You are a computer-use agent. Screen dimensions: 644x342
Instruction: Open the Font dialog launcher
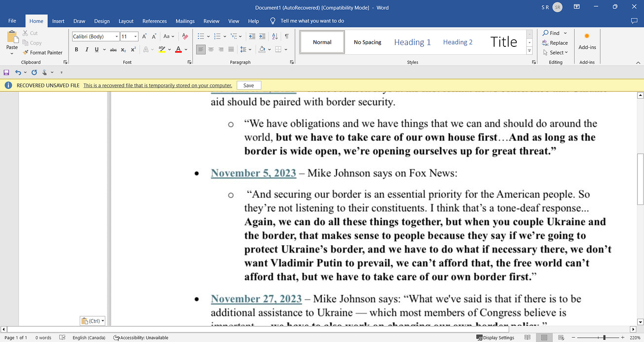(x=189, y=62)
